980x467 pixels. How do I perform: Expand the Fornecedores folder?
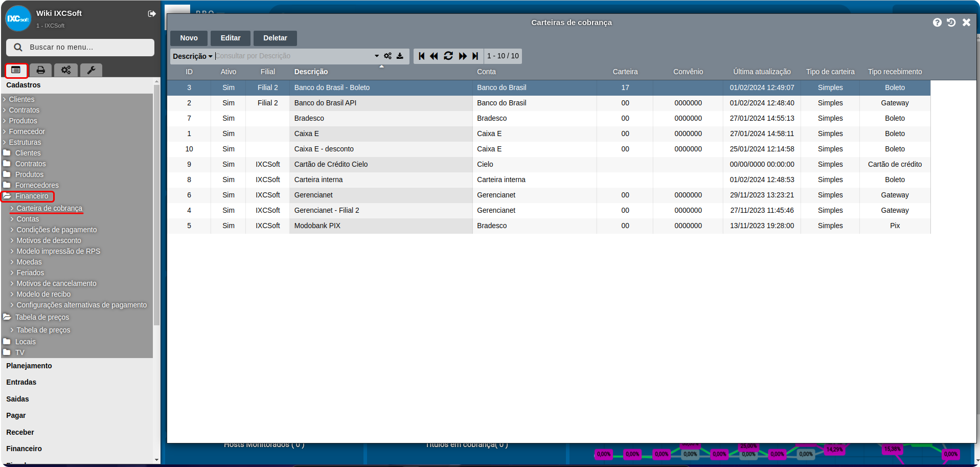pyautogui.click(x=31, y=185)
